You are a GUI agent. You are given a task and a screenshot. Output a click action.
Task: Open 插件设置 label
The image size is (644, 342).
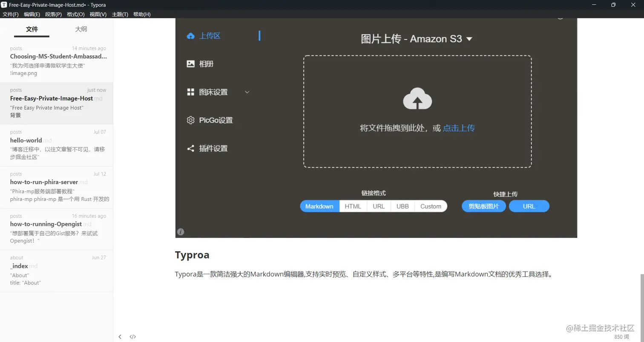click(213, 148)
